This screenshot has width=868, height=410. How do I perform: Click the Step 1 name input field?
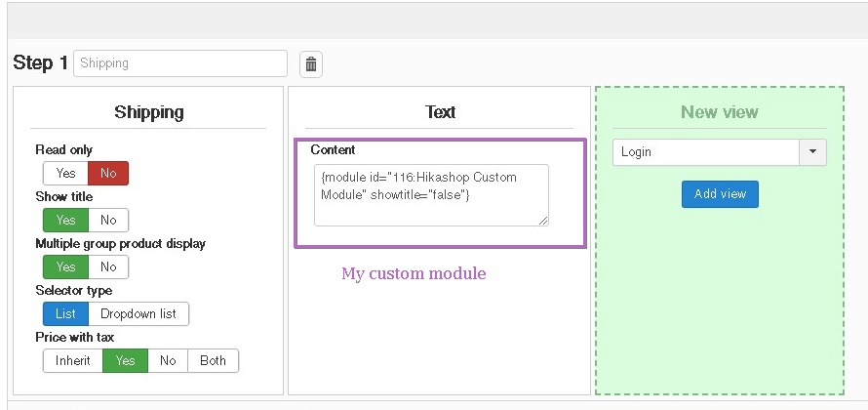coord(180,63)
